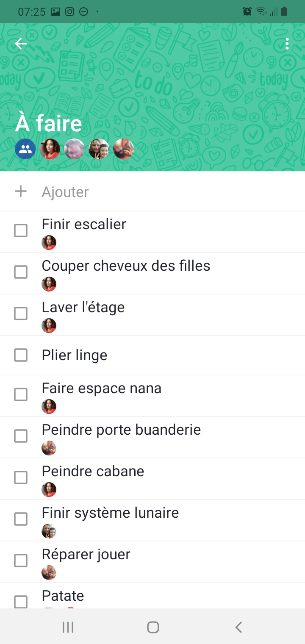Tap assignee avatar under Finir escalier
The image size is (305, 644).
49,243
